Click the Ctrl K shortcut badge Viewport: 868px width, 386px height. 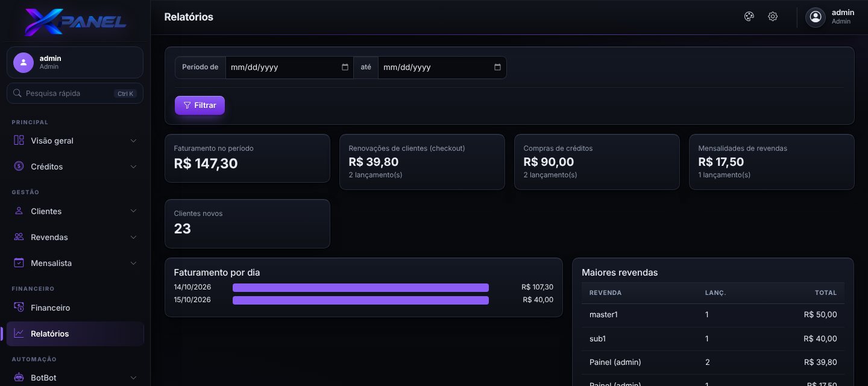(x=125, y=93)
